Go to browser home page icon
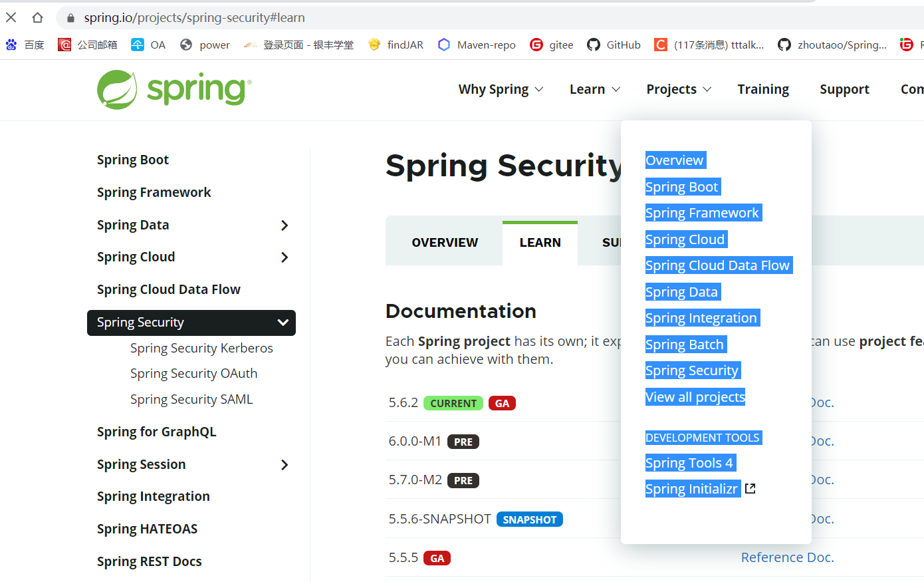This screenshot has height=582, width=924. tap(38, 17)
